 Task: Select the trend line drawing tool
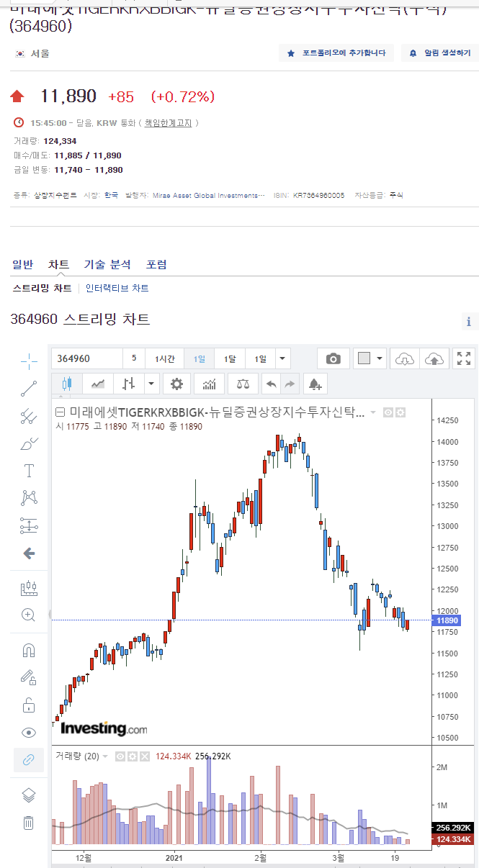(29, 389)
